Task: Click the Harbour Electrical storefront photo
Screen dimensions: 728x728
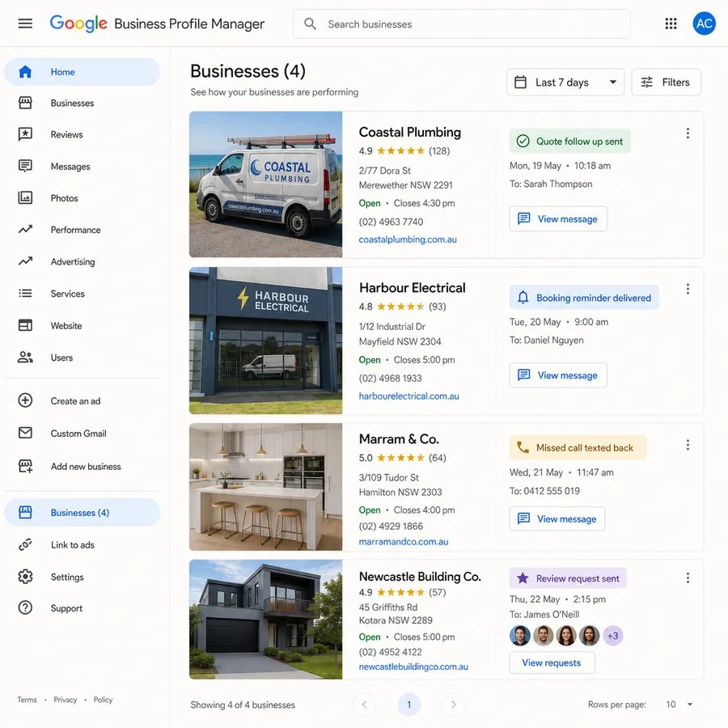Action: (265, 341)
